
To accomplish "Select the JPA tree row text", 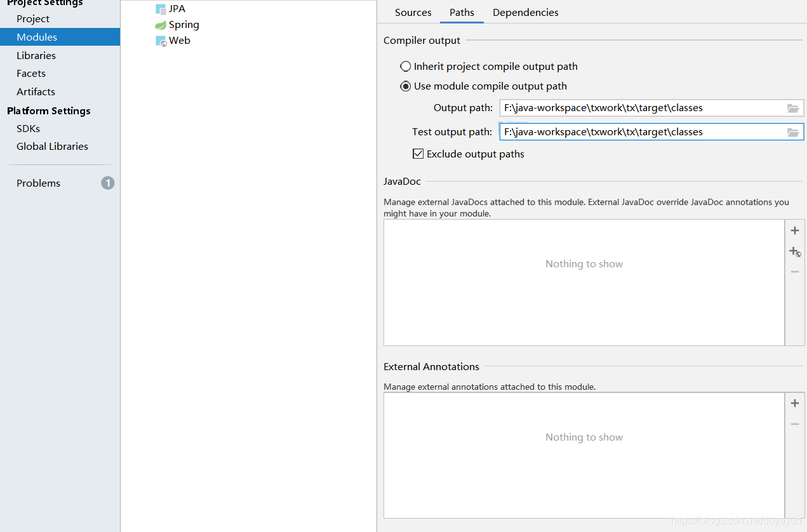I will (x=177, y=9).
